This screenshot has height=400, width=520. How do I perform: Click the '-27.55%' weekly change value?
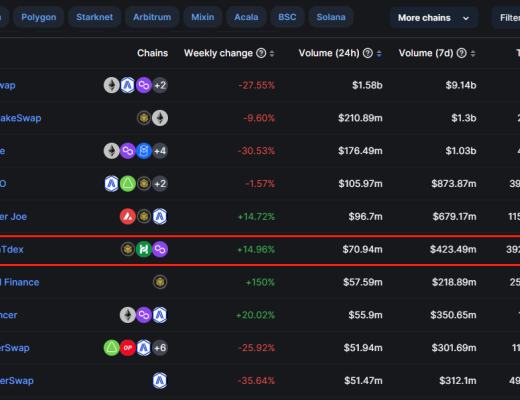(x=256, y=85)
